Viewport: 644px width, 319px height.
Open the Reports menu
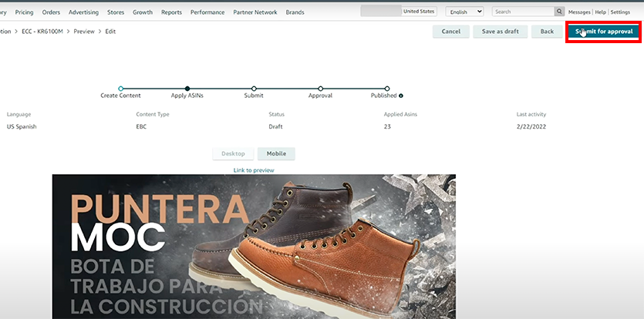(171, 12)
